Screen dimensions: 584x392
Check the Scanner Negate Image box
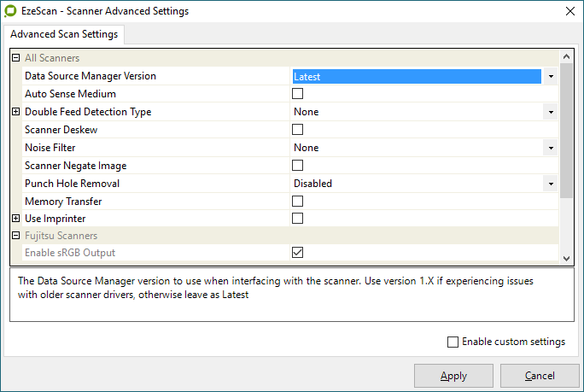(x=298, y=166)
